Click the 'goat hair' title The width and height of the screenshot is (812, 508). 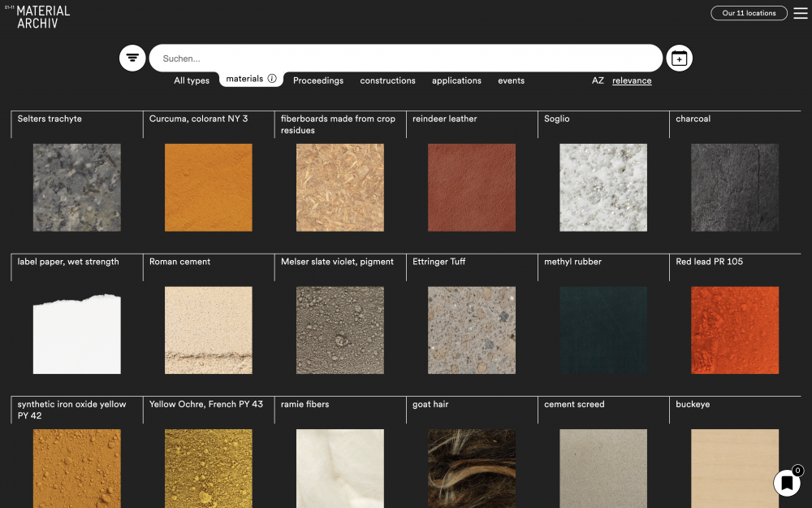[430, 404]
